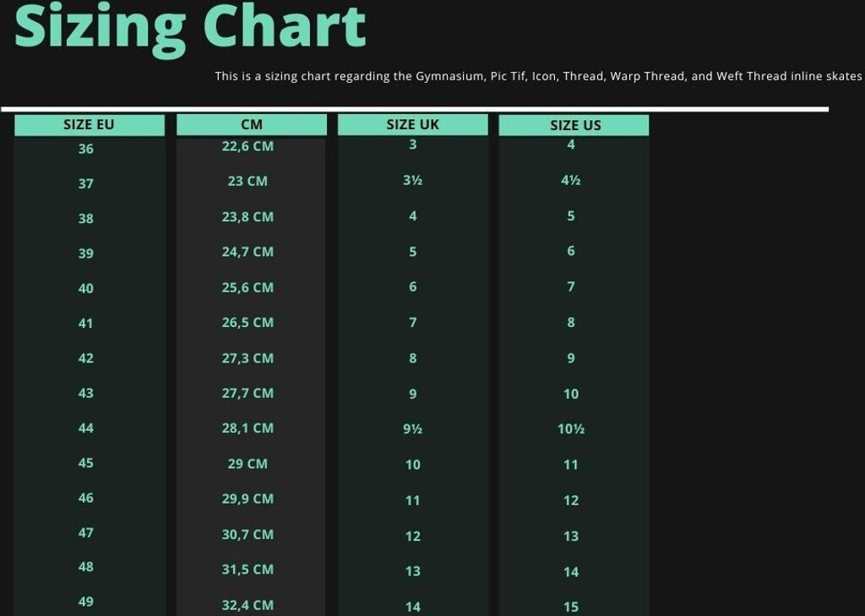
Task: Click the CM column header
Action: (x=251, y=125)
